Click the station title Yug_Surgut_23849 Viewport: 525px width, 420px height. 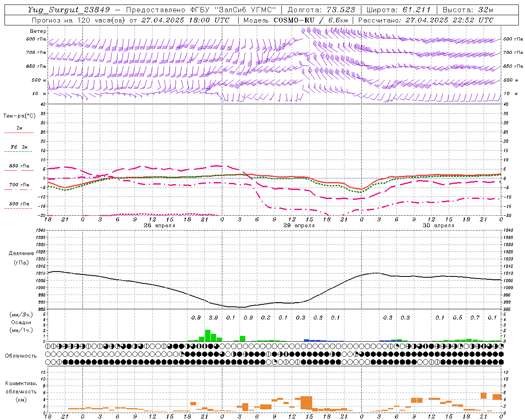[x=69, y=10]
